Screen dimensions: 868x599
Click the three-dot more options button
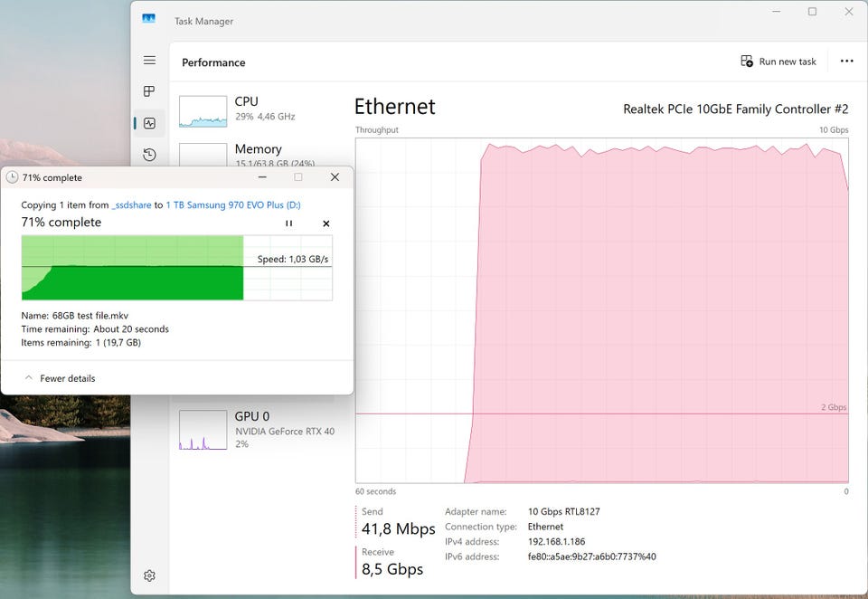(x=846, y=62)
